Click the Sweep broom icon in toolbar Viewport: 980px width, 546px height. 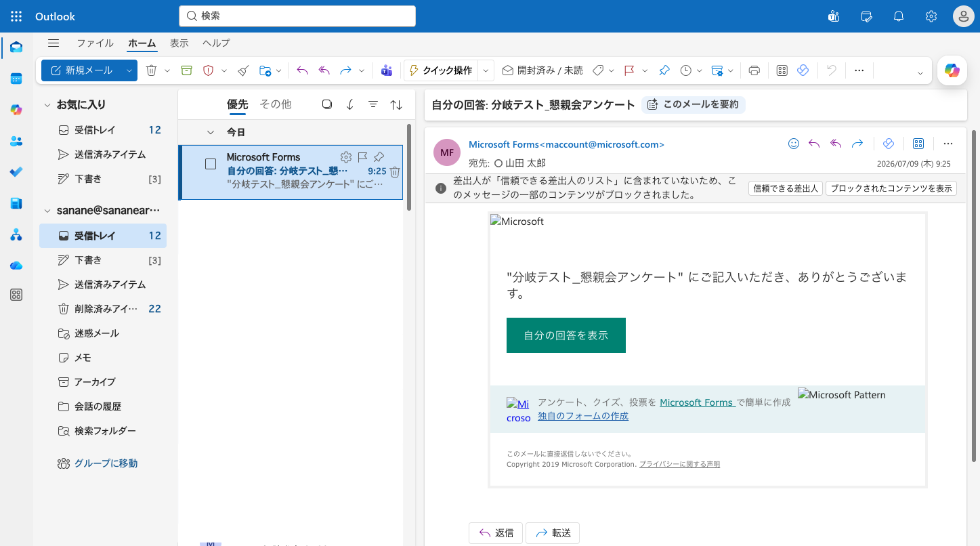click(x=244, y=70)
